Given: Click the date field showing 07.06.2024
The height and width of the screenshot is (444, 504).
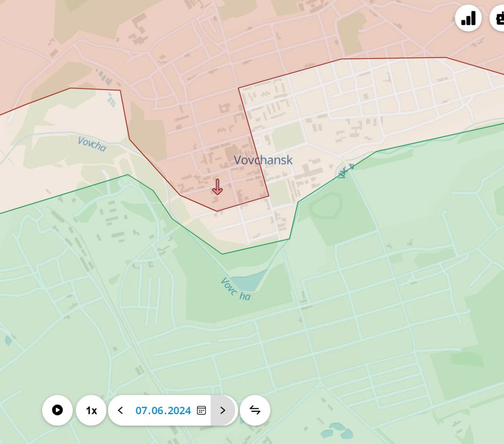Looking at the screenshot, I should pos(163,410).
